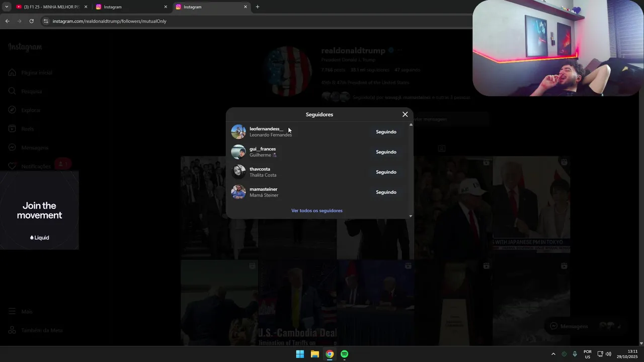Viewport: 644px width, 362px height.
Task: Open mamasteiner profile picture
Action: pyautogui.click(x=238, y=192)
